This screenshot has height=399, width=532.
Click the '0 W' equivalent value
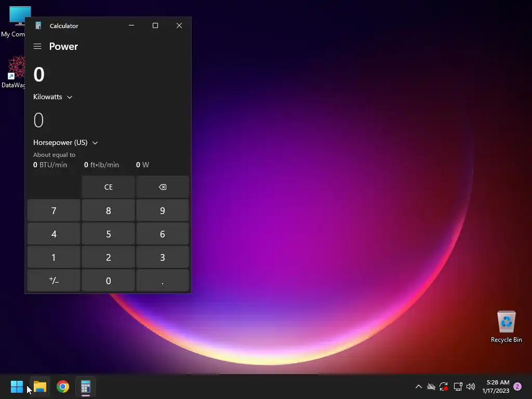(142, 165)
